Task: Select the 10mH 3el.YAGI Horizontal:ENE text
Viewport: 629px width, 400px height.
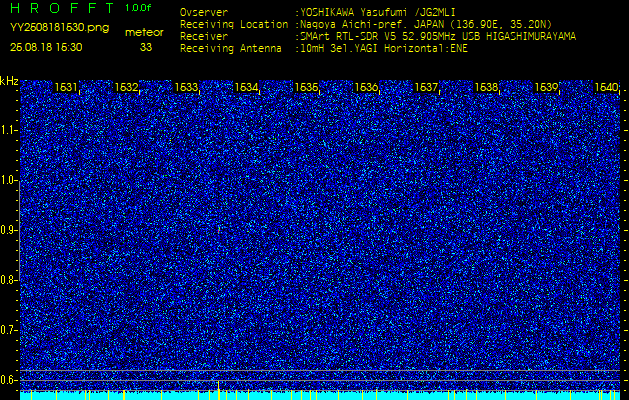Action: point(384,49)
